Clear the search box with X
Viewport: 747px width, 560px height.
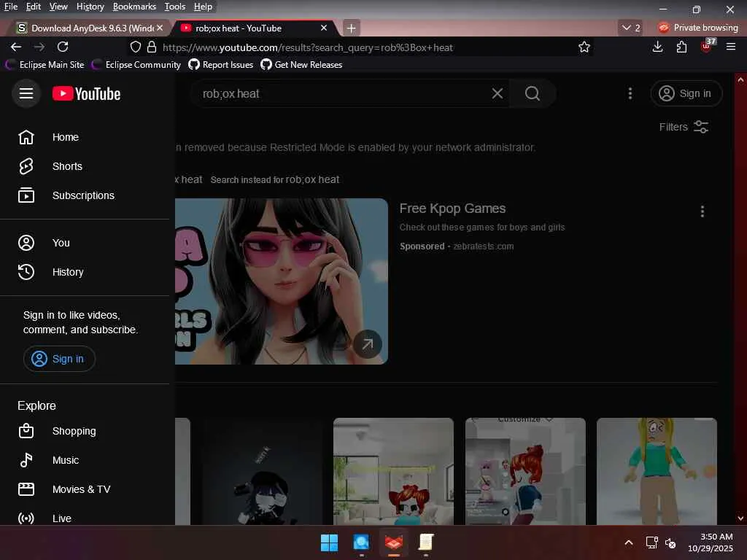[x=498, y=93]
